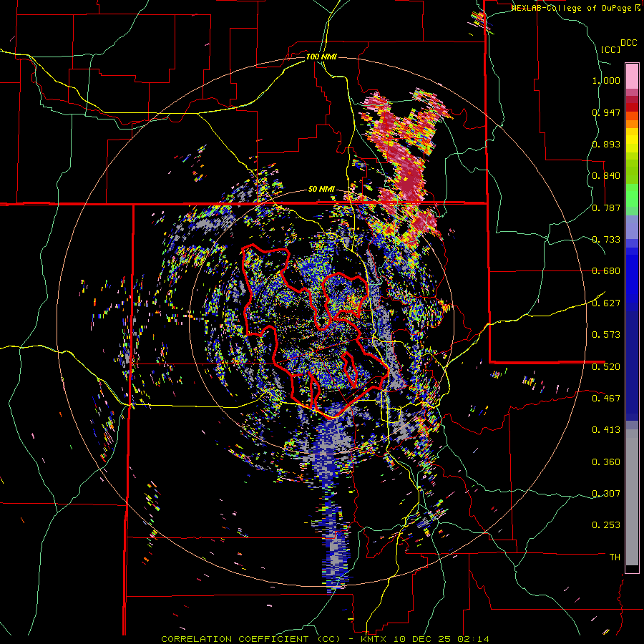Click the 50 NMI range ring label
The width and height of the screenshot is (644, 644).
321,190
